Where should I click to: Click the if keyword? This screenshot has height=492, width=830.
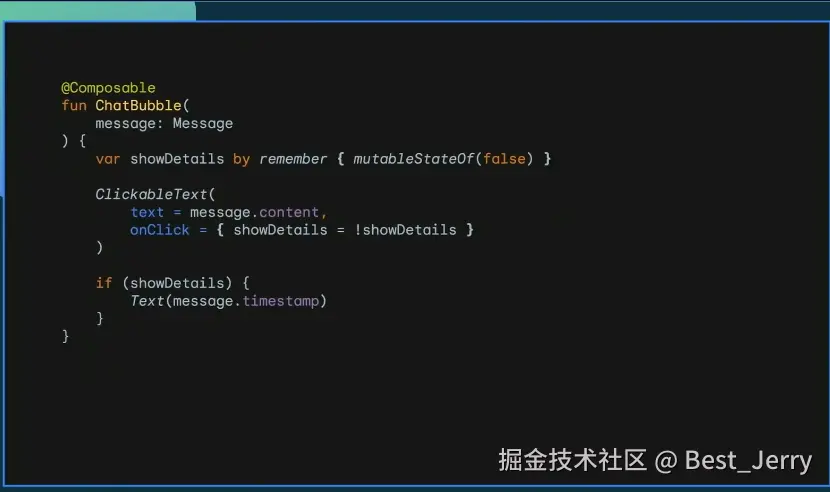[104, 283]
